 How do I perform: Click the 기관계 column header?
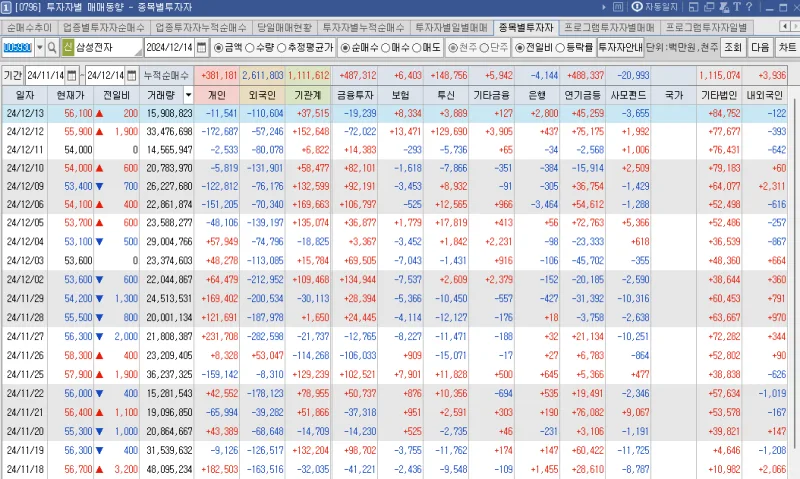[308, 95]
